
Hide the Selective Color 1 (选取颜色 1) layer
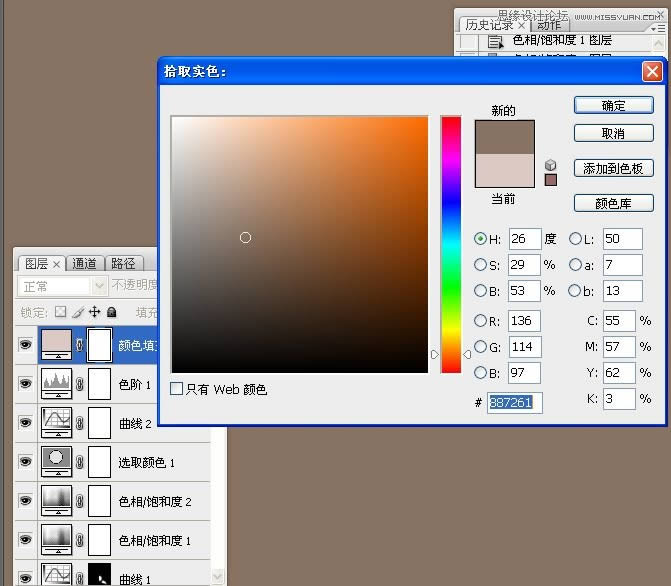click(x=26, y=461)
